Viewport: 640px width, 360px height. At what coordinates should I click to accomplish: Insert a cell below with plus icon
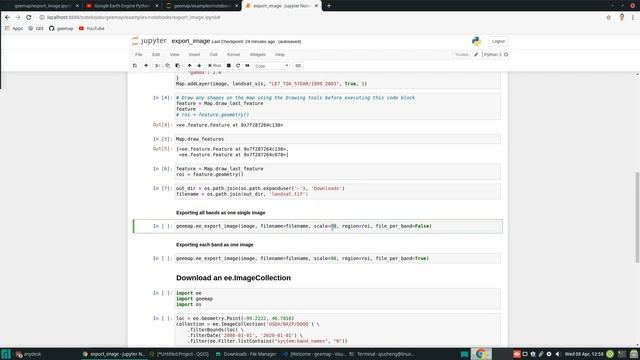pyautogui.click(x=146, y=66)
